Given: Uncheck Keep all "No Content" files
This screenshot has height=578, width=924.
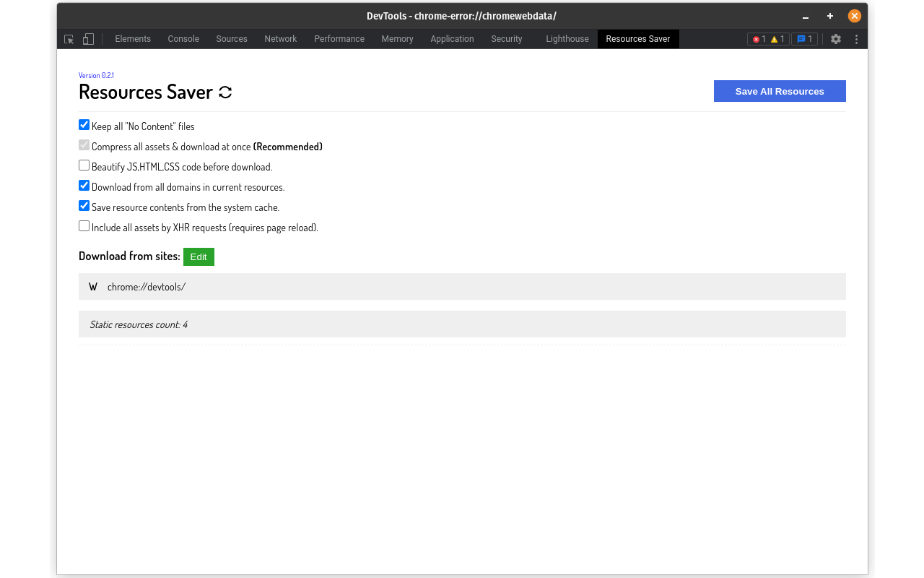Looking at the screenshot, I should (x=84, y=125).
